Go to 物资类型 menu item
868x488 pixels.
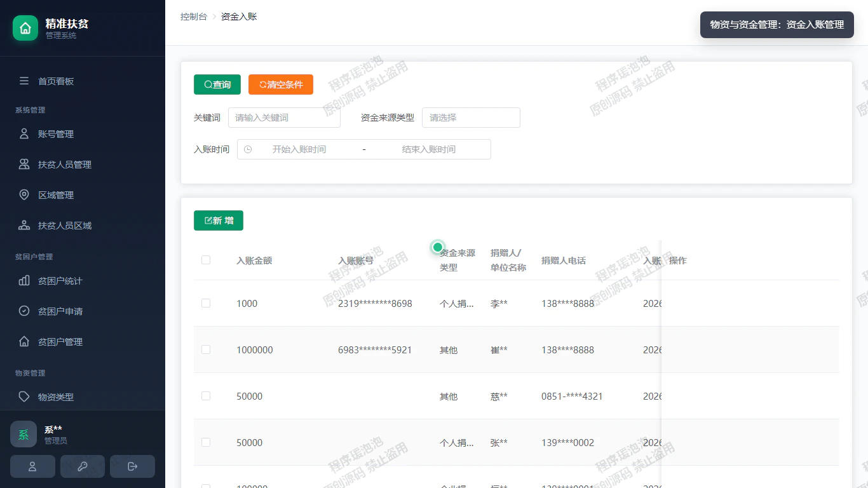pos(83,397)
